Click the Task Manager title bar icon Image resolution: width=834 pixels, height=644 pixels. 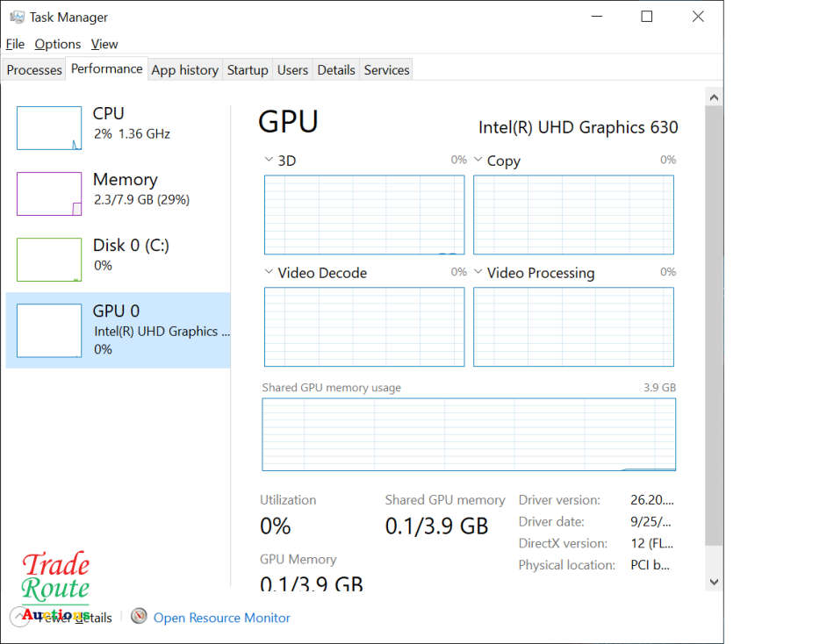click(x=17, y=16)
